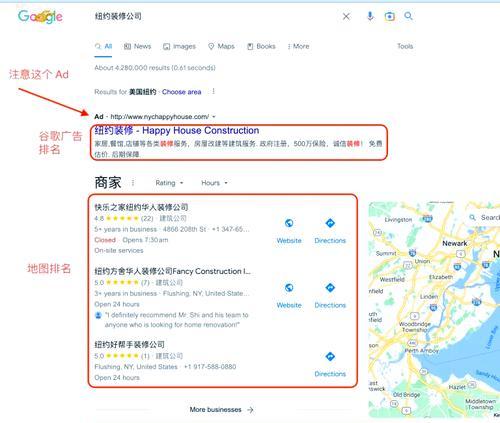
Task: Click the 'About 4,280,000 results' text
Action: click(x=155, y=68)
